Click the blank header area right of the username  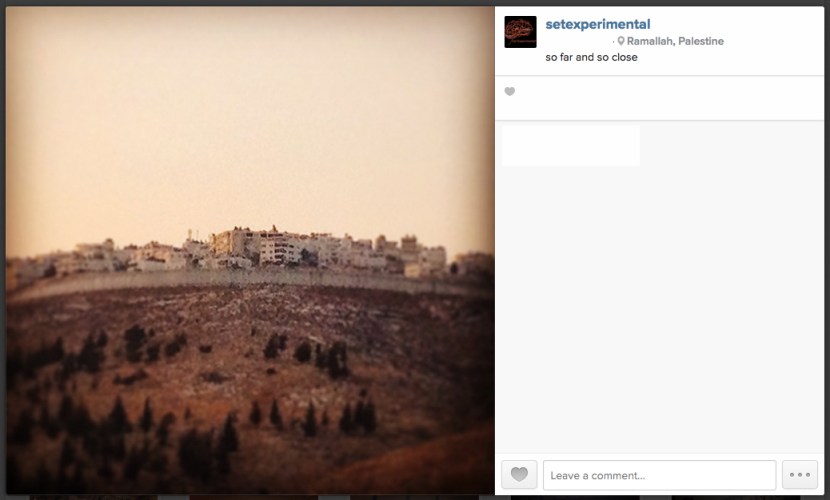[736, 24]
